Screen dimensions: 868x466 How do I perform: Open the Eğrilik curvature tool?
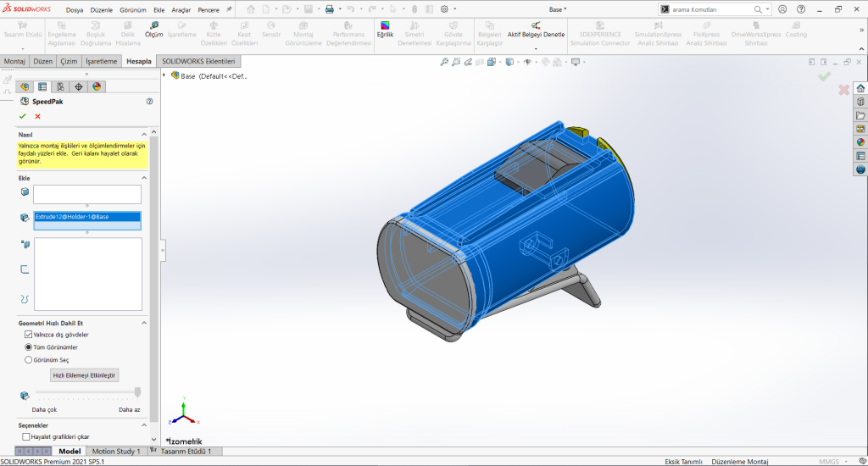coord(385,25)
